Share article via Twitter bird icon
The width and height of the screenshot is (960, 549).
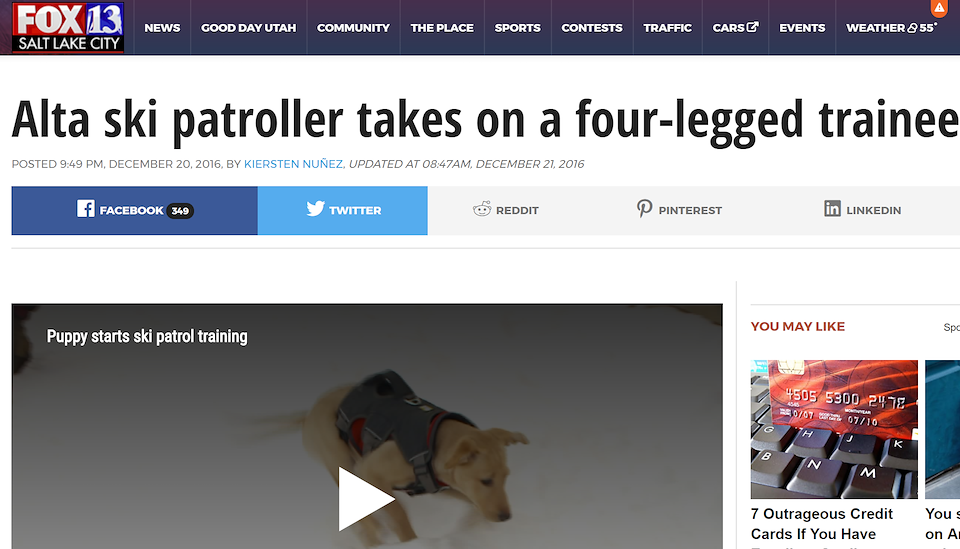[x=315, y=209]
